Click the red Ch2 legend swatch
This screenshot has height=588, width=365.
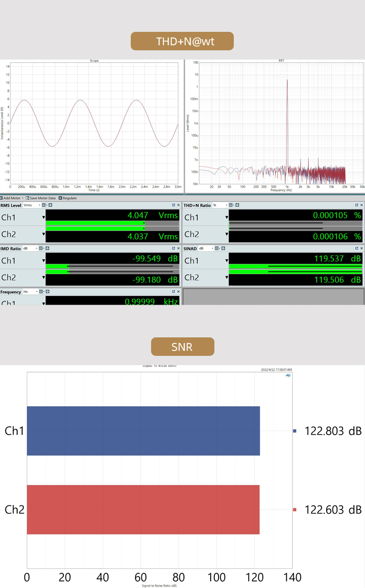(295, 510)
